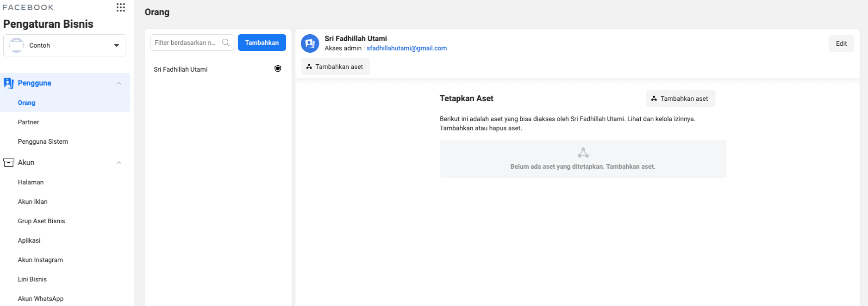Click the Contoh business avatar thumbnail
The height and width of the screenshot is (306, 868).
click(17, 45)
